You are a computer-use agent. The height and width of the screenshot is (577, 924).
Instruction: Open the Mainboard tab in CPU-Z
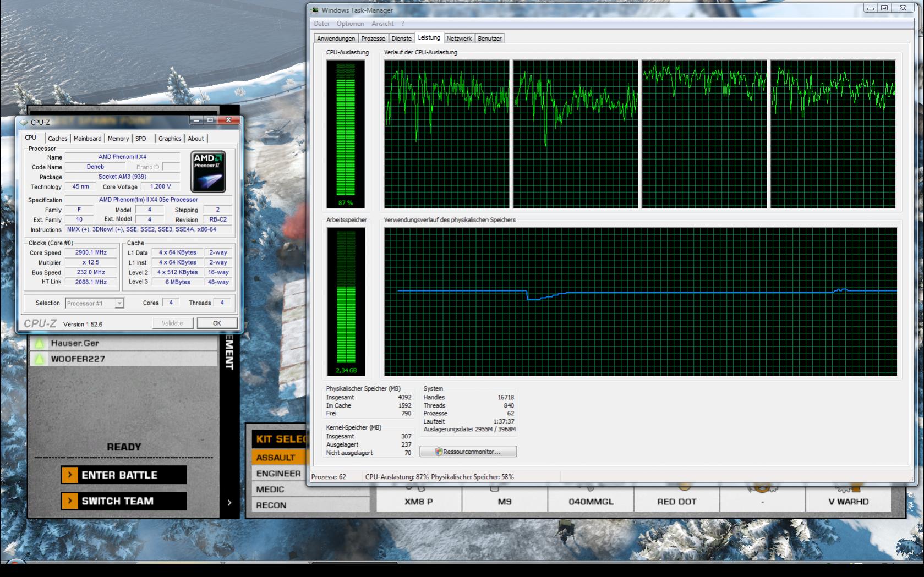click(88, 139)
